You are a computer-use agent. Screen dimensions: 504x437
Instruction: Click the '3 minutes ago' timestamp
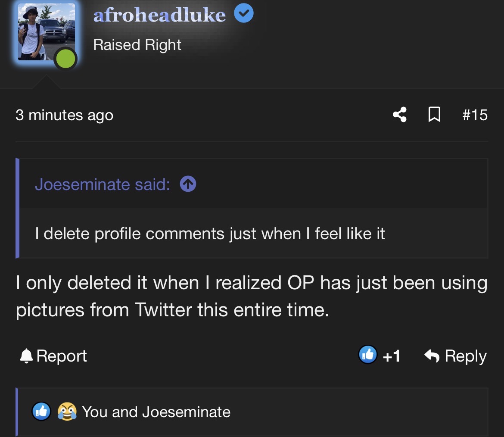(x=64, y=115)
